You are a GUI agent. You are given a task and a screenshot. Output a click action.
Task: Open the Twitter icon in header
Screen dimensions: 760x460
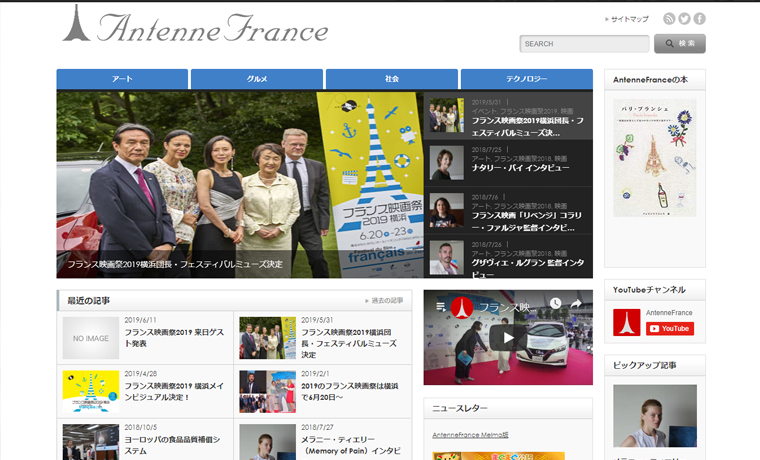tap(684, 19)
